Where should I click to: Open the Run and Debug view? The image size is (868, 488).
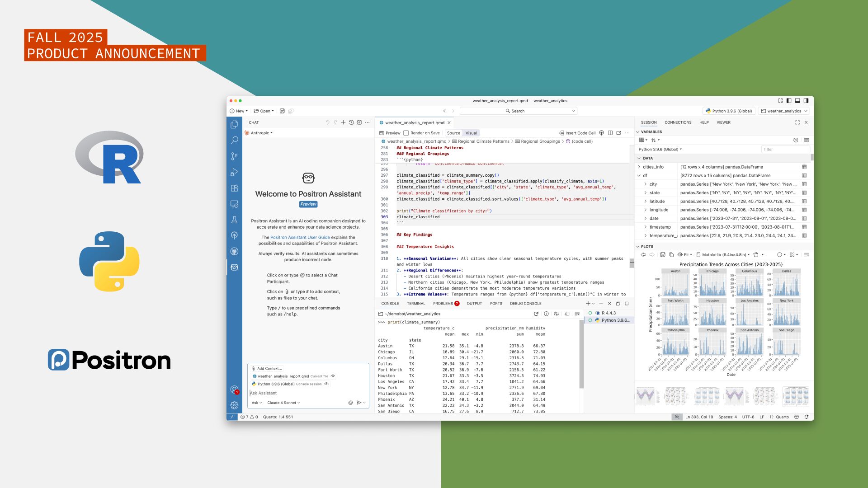click(234, 172)
